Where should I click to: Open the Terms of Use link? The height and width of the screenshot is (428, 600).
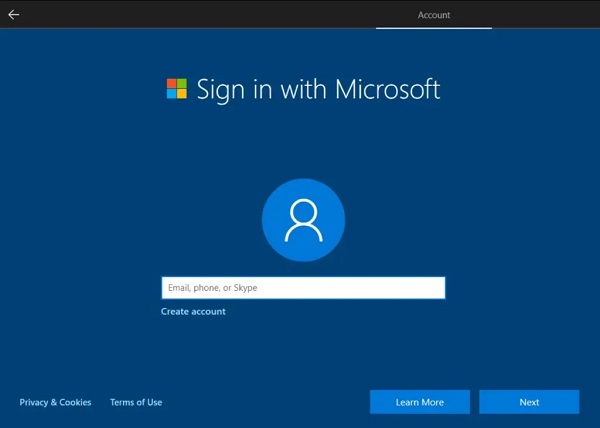tap(136, 402)
